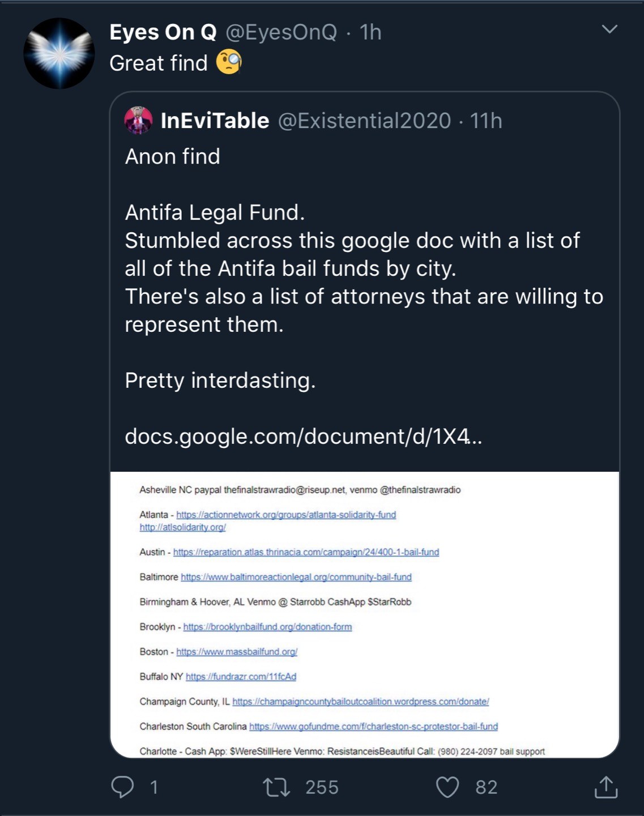Open the quoted InEviTable account name

coord(215,121)
